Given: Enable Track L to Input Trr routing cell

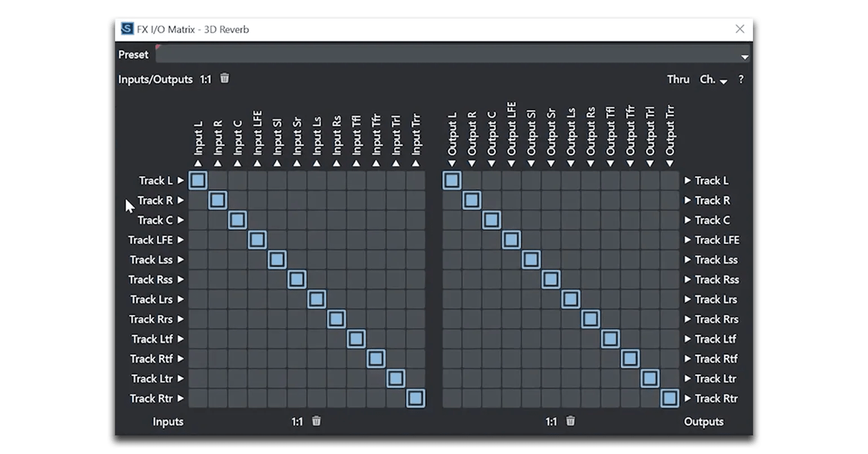Looking at the screenshot, I should click(x=415, y=180).
